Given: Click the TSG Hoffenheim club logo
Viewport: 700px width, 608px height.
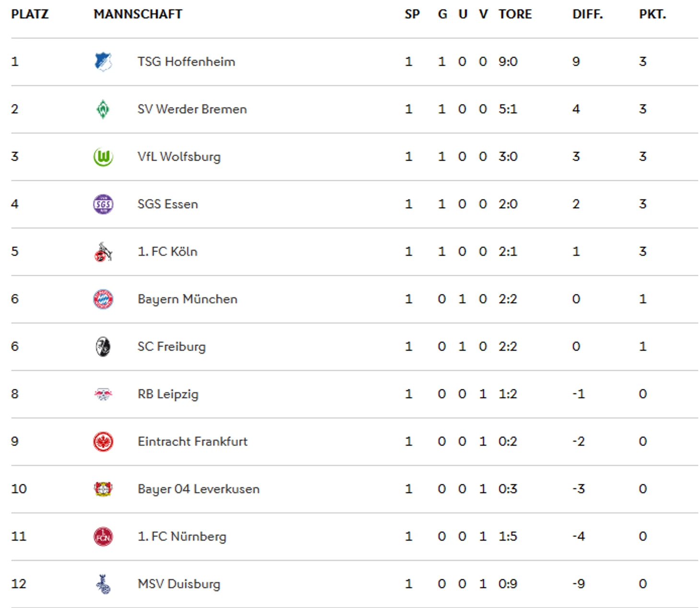Looking at the screenshot, I should [x=103, y=62].
